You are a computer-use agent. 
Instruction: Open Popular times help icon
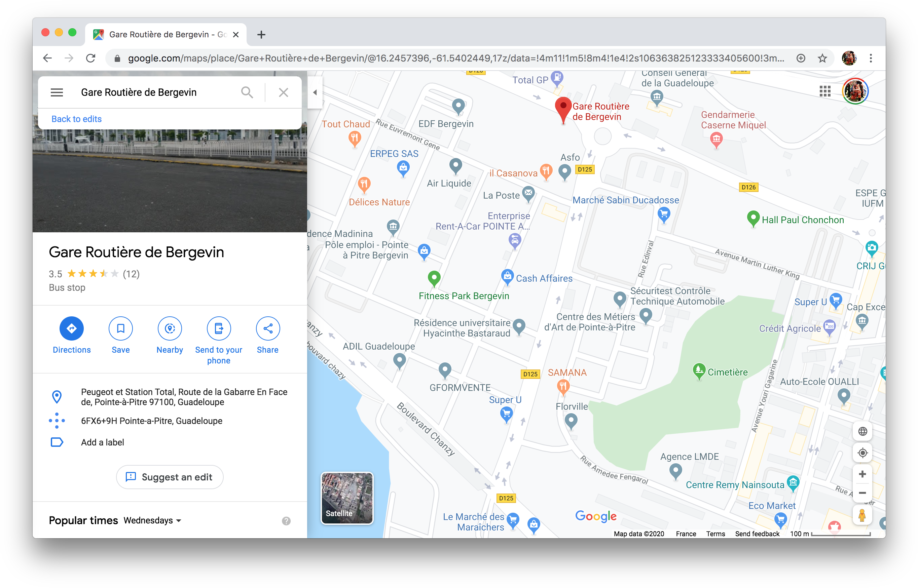[286, 521]
